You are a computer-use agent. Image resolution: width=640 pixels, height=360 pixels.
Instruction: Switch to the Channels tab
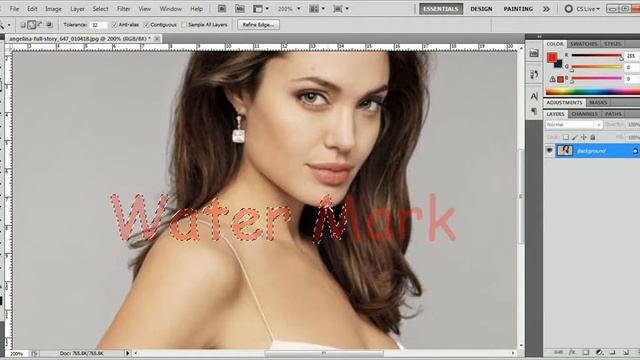pos(584,114)
